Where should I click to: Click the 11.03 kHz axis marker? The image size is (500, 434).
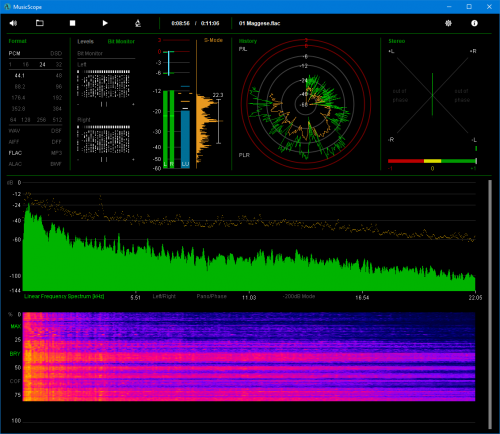[x=249, y=298]
